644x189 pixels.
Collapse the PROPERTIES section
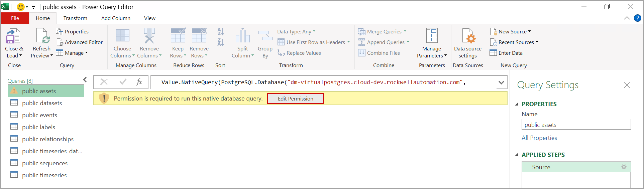[517, 104]
